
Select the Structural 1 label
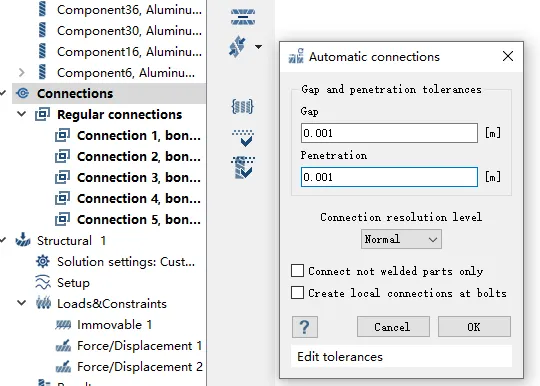click(x=71, y=241)
